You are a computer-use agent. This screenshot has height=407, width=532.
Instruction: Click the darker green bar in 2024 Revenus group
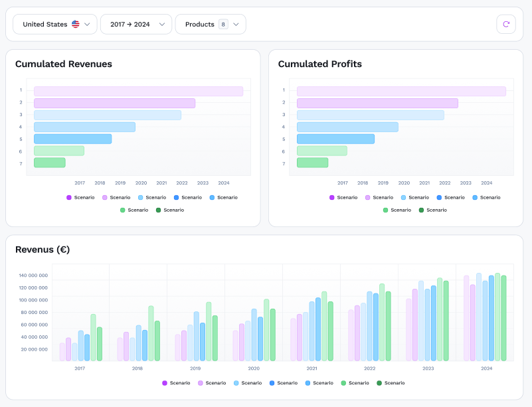click(504, 318)
